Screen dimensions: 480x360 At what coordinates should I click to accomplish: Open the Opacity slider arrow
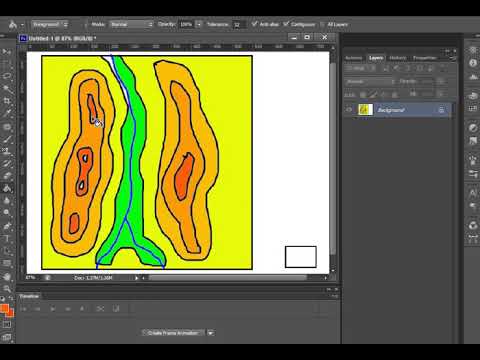coord(199,24)
